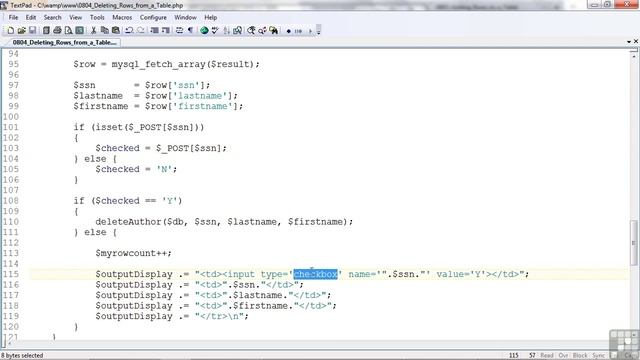
Task: Click the small arrow icon near the toolbar end
Action: (310, 31)
